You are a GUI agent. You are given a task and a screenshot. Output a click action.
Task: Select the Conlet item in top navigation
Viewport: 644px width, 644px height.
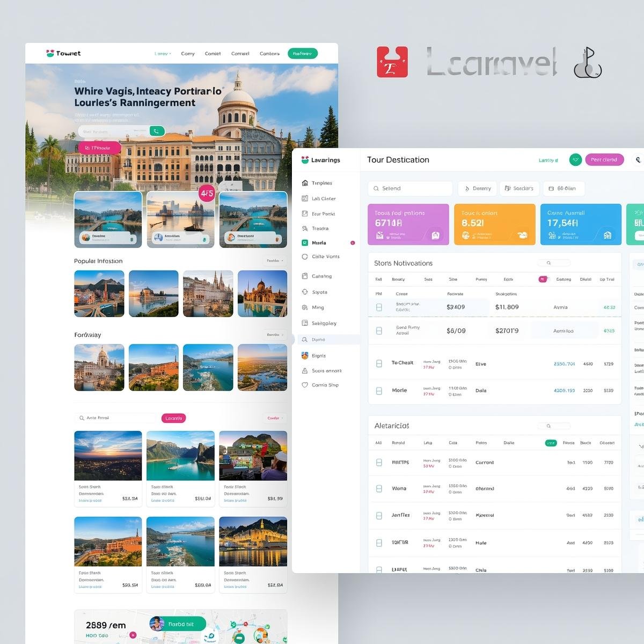(x=213, y=54)
